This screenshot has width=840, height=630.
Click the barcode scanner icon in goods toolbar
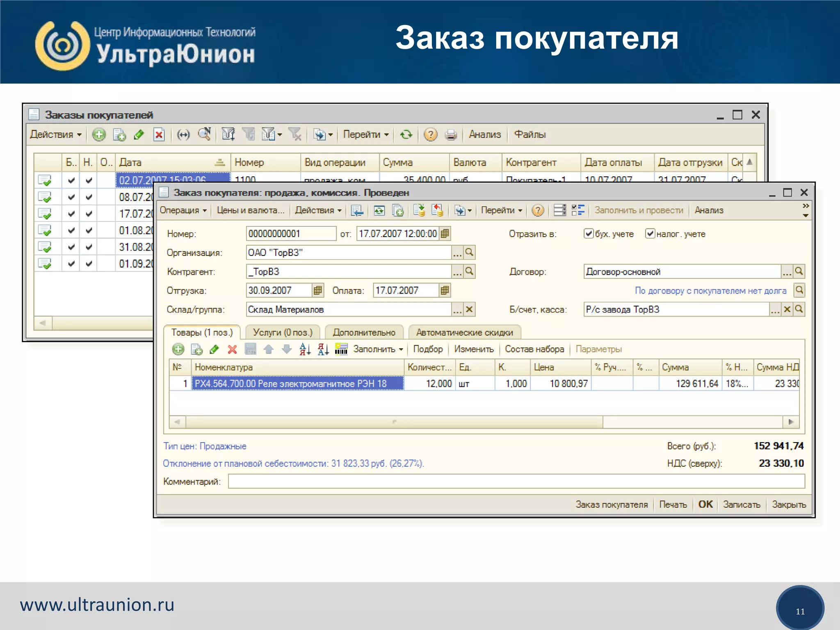(341, 349)
